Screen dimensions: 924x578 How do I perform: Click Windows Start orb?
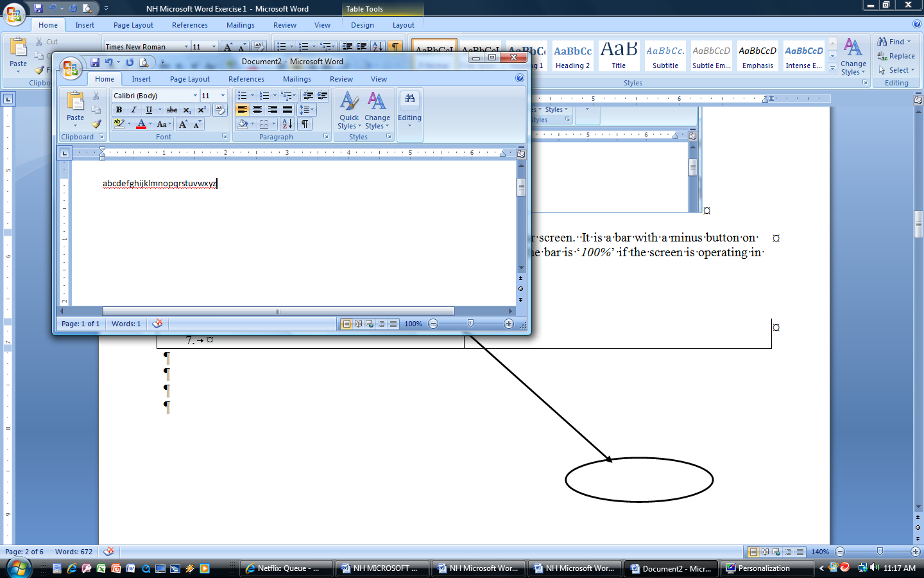pyautogui.click(x=19, y=568)
